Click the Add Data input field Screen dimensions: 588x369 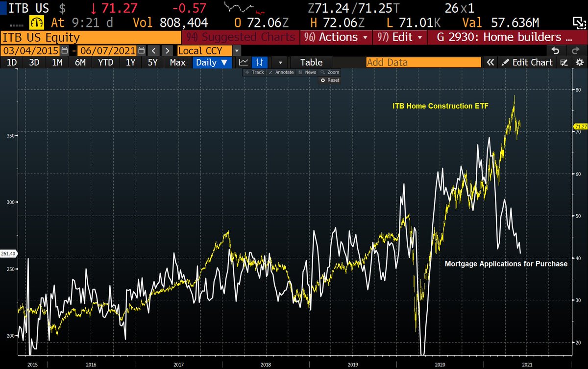click(x=424, y=62)
